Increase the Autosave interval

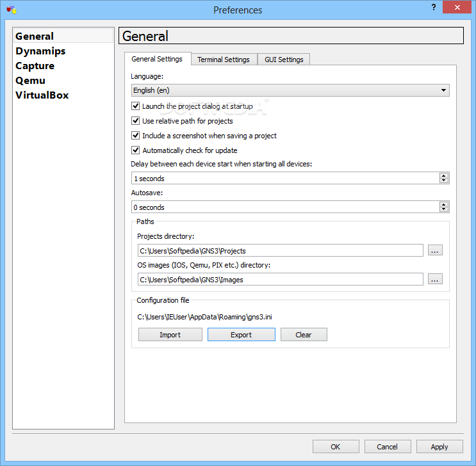coord(444,204)
